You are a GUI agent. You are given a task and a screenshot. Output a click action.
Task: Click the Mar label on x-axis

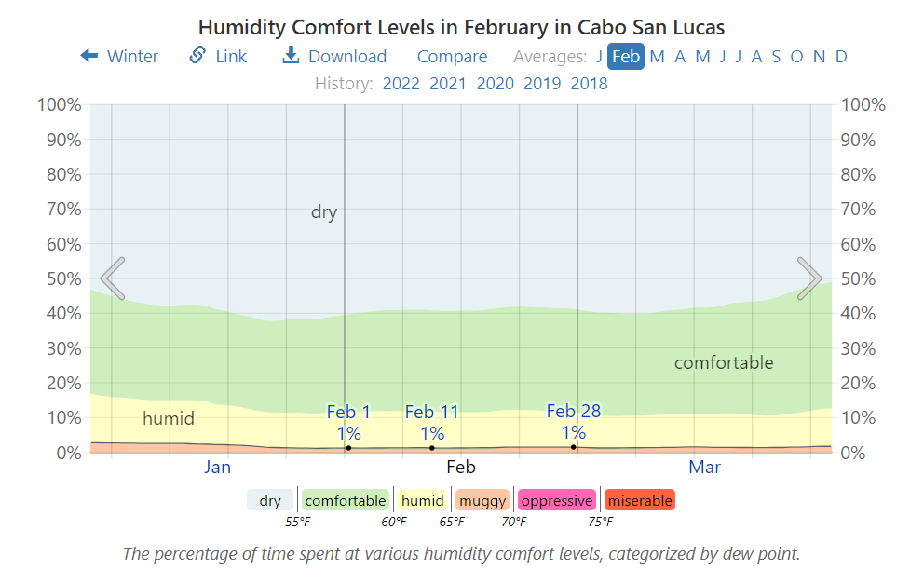(x=704, y=468)
